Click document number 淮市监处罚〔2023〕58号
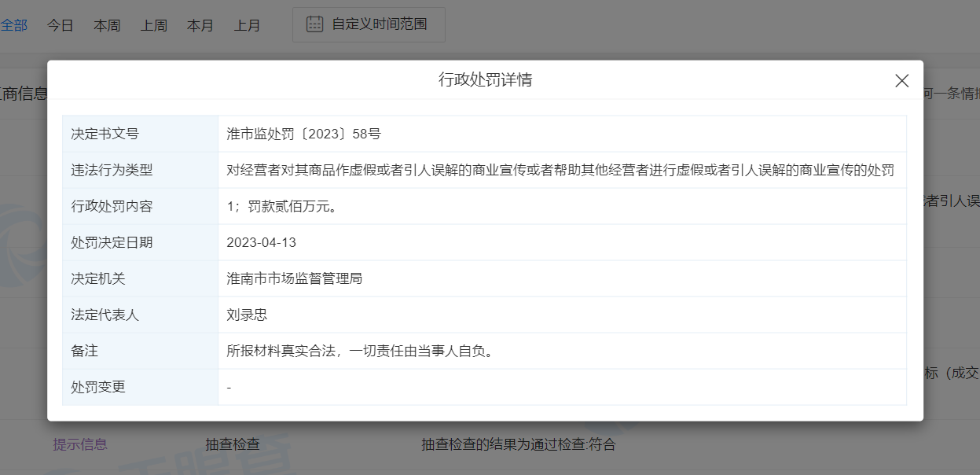Screen dimensions: 980x475 coord(303,134)
